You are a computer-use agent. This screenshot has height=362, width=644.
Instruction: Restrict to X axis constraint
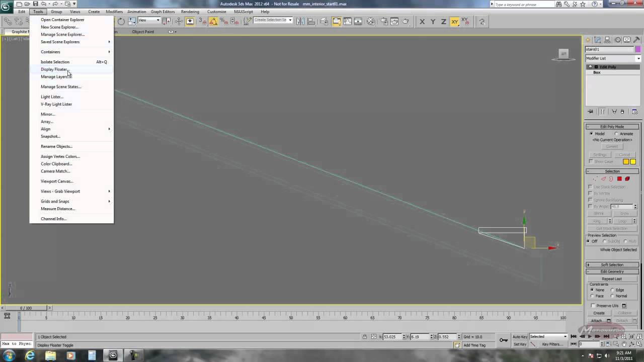tap(422, 21)
